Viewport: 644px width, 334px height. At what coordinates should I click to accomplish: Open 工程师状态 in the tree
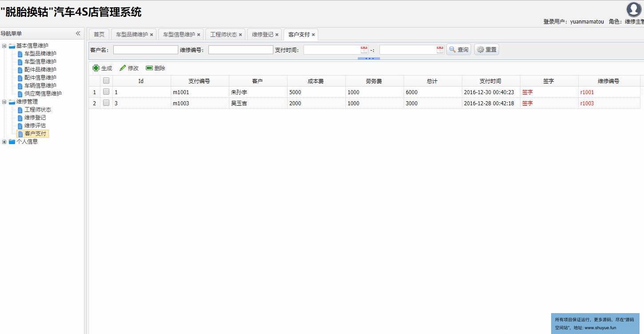tap(38, 110)
